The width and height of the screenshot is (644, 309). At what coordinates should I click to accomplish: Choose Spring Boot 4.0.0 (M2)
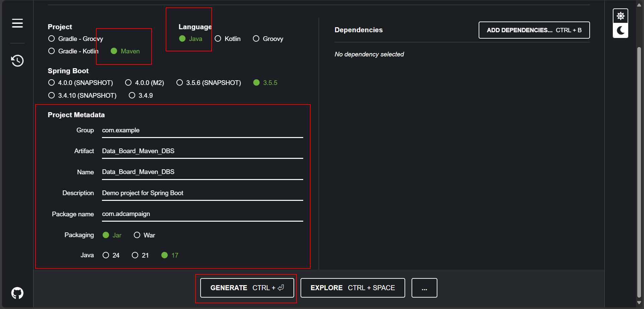[145, 83]
